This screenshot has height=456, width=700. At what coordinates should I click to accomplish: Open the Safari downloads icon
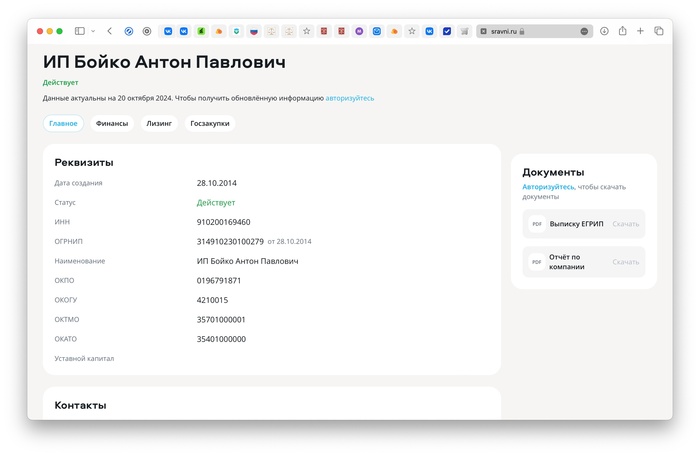[x=605, y=31]
